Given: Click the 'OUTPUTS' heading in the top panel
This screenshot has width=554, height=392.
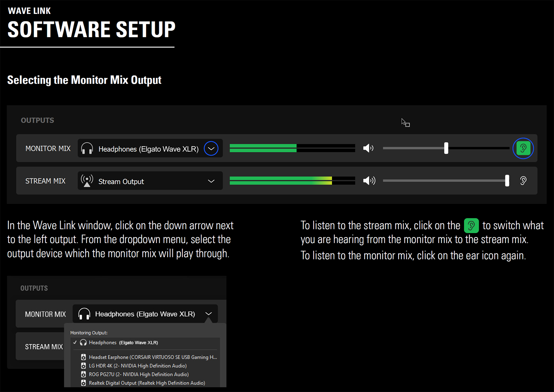Looking at the screenshot, I should 37,121.
